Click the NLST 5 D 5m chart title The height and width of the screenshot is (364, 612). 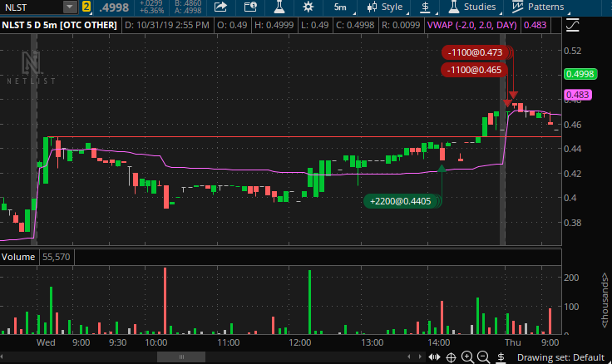pyautogui.click(x=59, y=26)
